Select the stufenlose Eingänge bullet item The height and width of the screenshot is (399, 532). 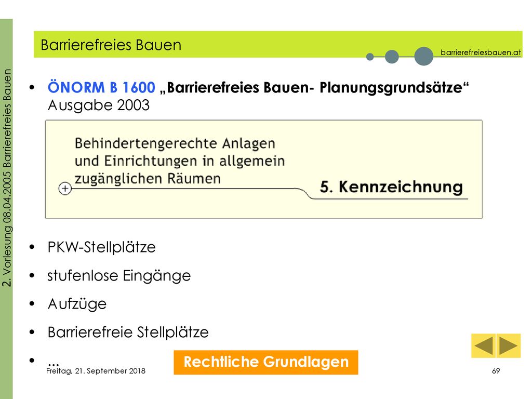tap(119, 275)
